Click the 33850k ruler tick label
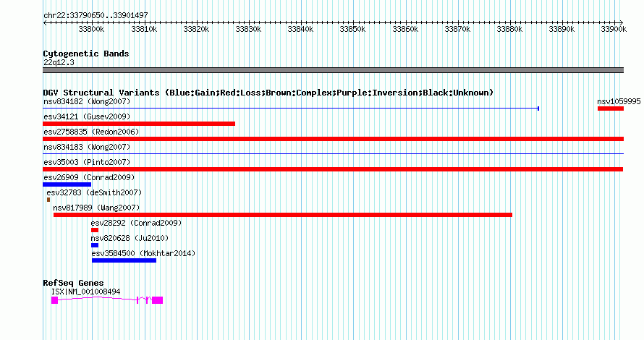The image size is (644, 340). click(x=353, y=29)
